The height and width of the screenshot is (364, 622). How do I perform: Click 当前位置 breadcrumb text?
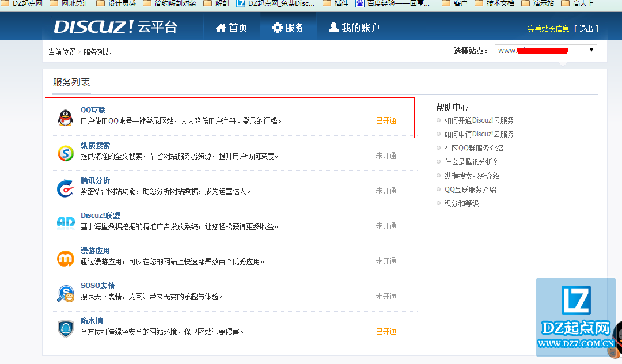pyautogui.click(x=62, y=52)
